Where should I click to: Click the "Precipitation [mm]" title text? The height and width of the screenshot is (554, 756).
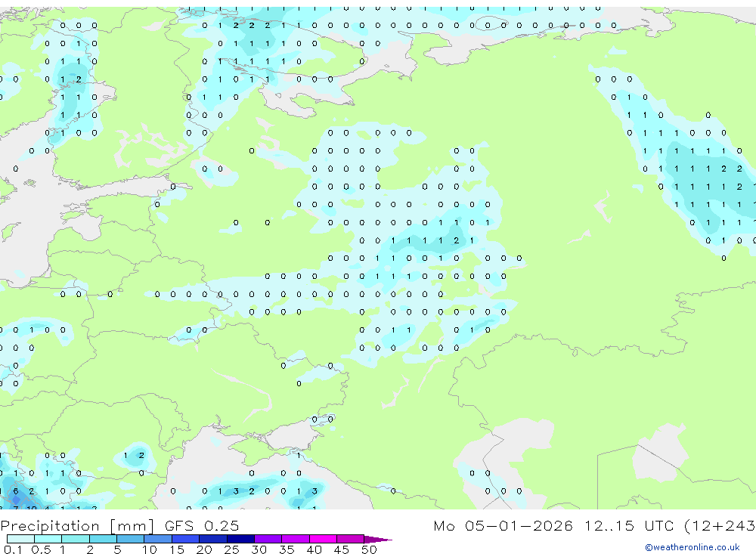pyautogui.click(x=78, y=525)
